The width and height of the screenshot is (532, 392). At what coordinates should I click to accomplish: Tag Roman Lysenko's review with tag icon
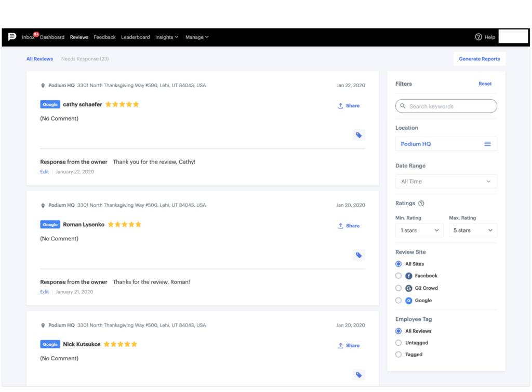click(x=358, y=255)
